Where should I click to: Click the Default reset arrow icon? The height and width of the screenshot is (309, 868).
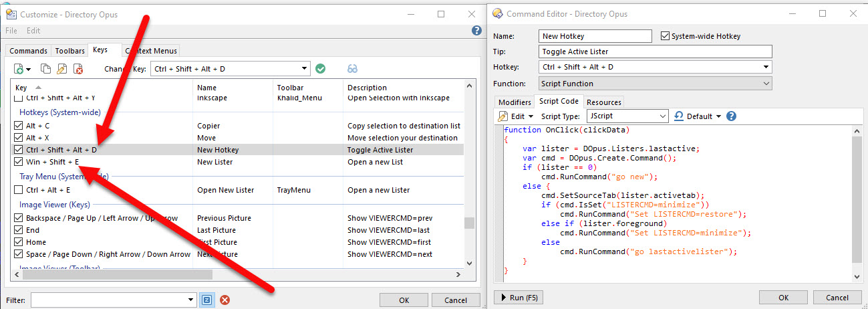678,116
